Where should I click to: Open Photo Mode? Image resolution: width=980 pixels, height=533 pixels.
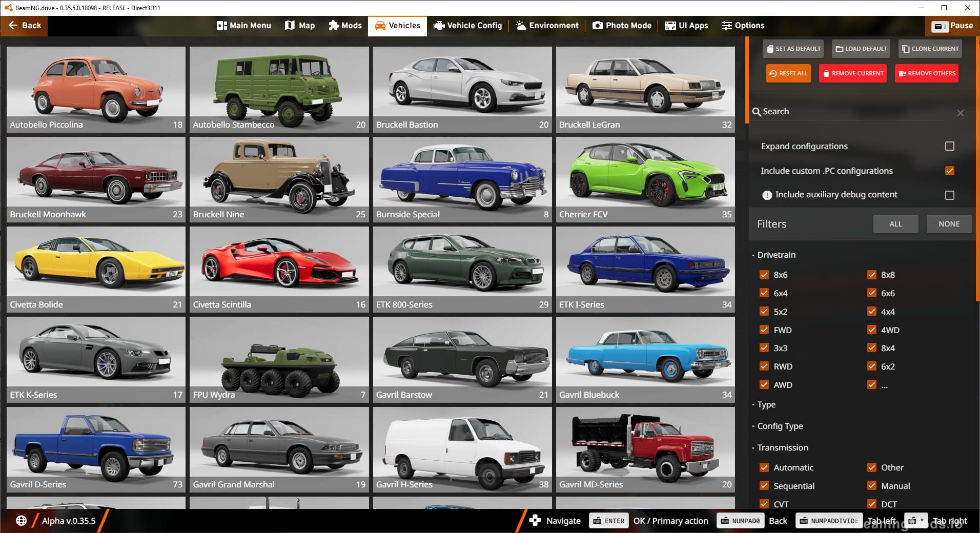622,26
